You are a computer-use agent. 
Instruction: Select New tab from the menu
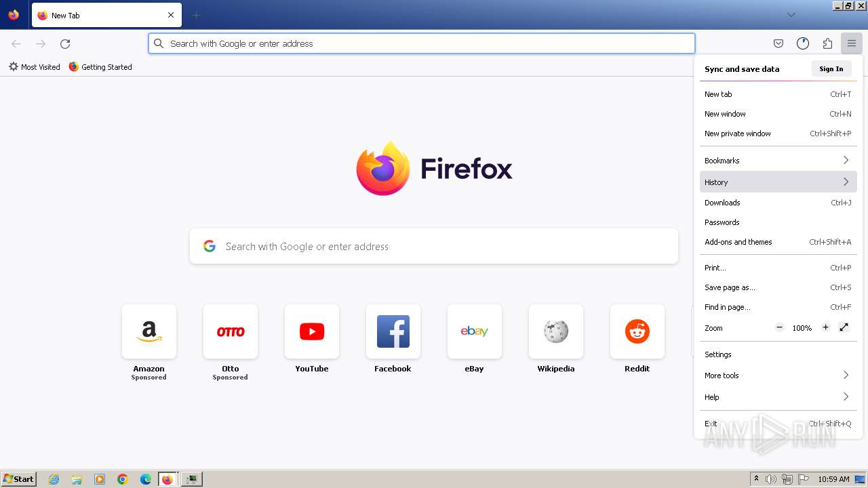778,94
